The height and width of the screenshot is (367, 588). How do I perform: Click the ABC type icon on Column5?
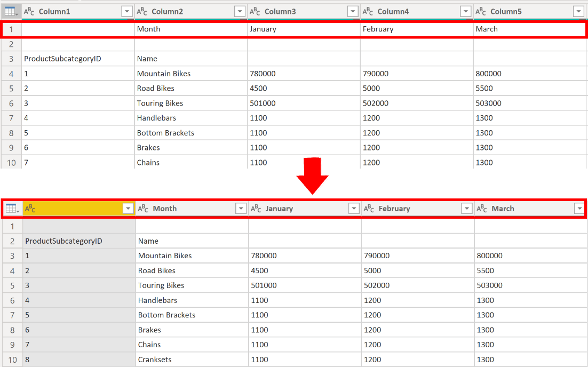tap(481, 11)
